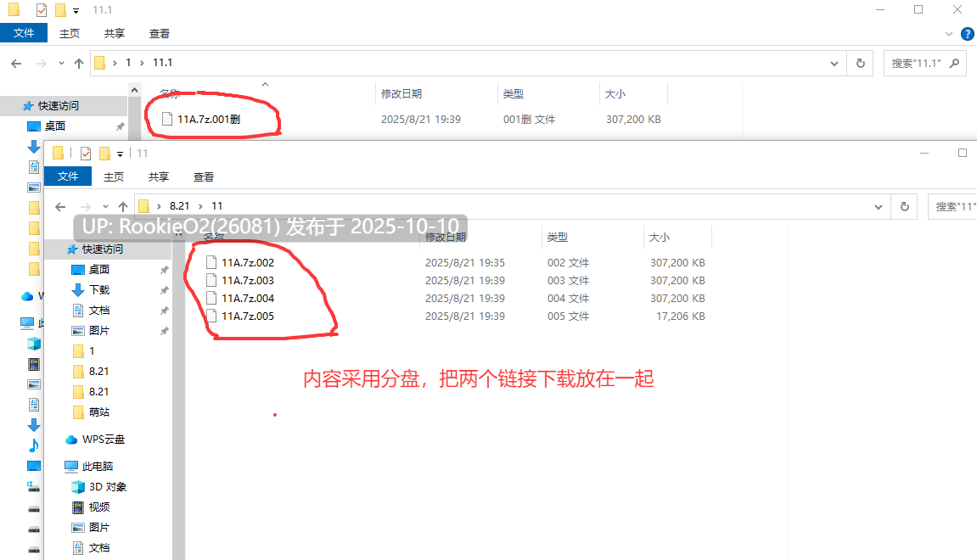977x560 pixels.
Task: Open 文档 under quick access in the 11 window
Action: [x=99, y=311]
